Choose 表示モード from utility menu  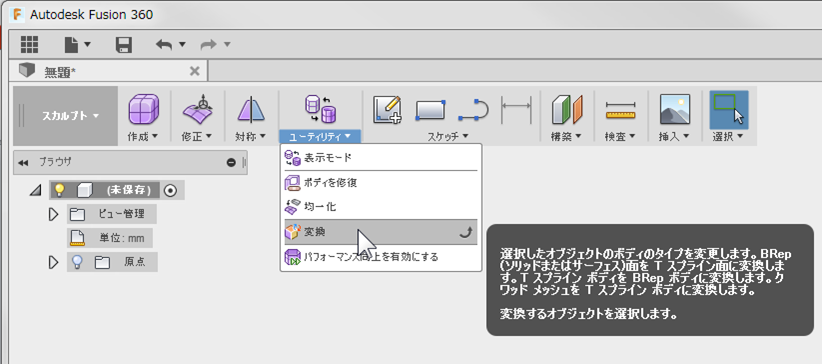(381, 157)
